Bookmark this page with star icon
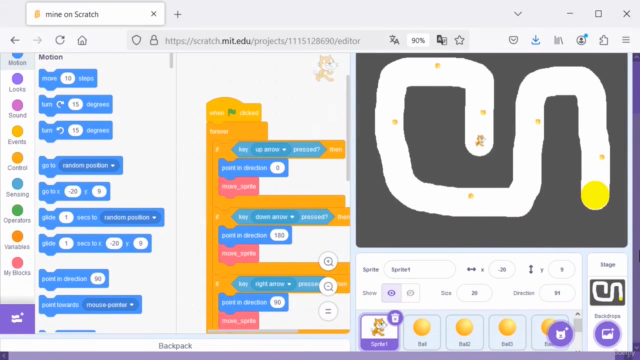 click(460, 40)
